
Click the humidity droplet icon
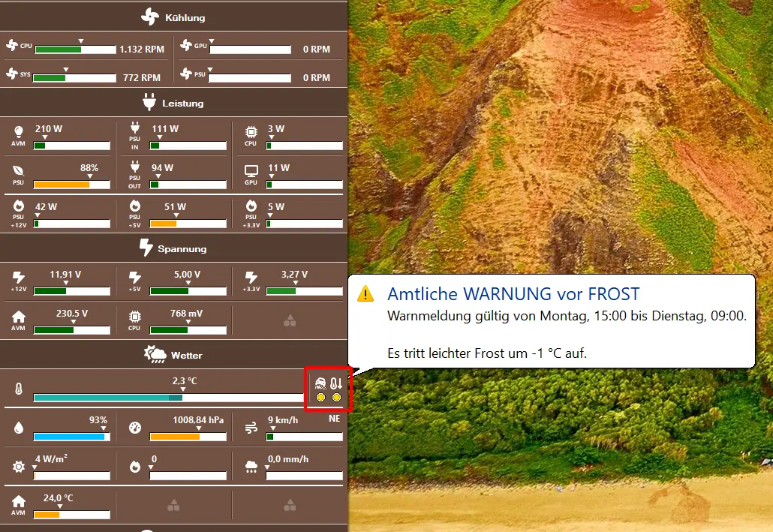18,428
